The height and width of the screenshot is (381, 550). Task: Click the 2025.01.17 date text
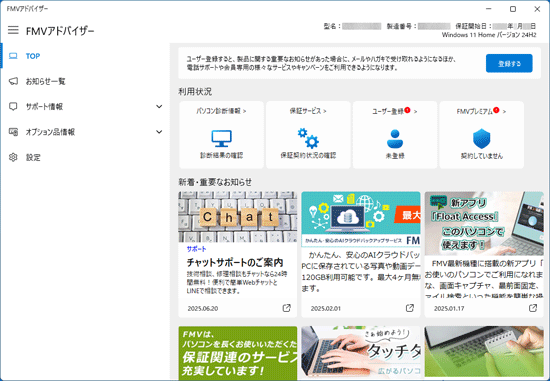(x=449, y=308)
